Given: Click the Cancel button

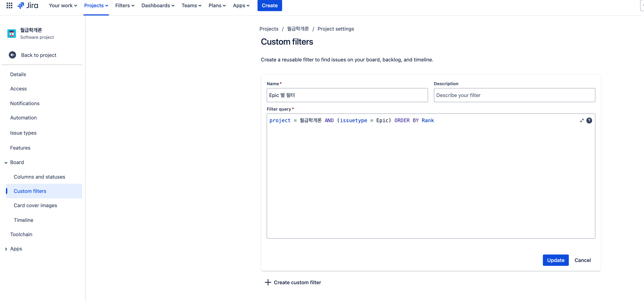Looking at the screenshot, I should [583, 260].
